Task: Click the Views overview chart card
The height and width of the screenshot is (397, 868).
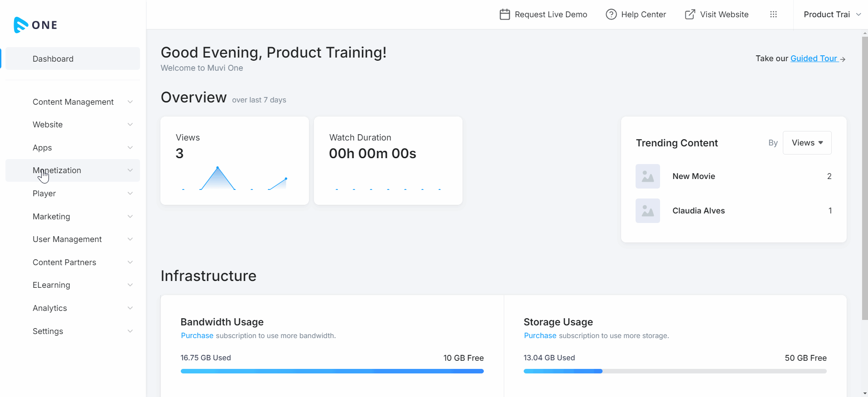Action: click(234, 160)
